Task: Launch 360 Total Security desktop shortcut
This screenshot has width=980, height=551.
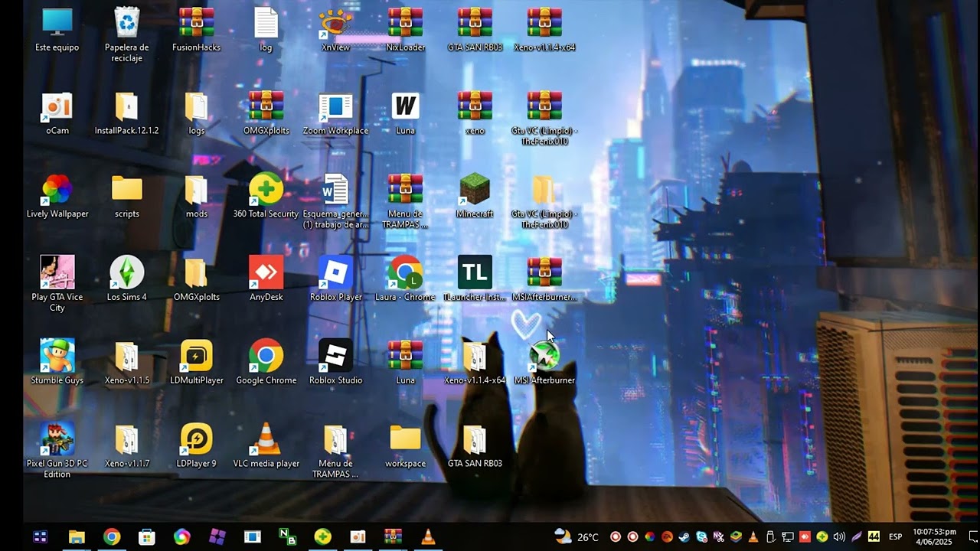Action: [x=266, y=196]
